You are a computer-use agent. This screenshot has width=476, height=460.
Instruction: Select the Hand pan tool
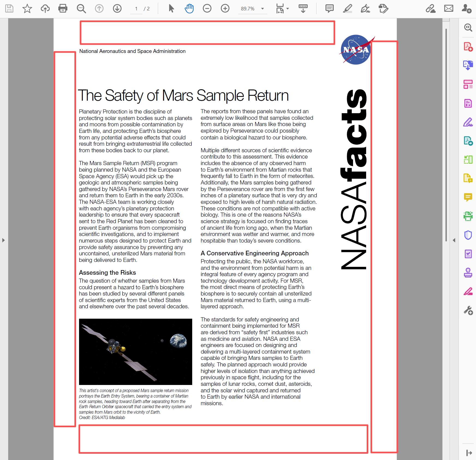click(189, 8)
